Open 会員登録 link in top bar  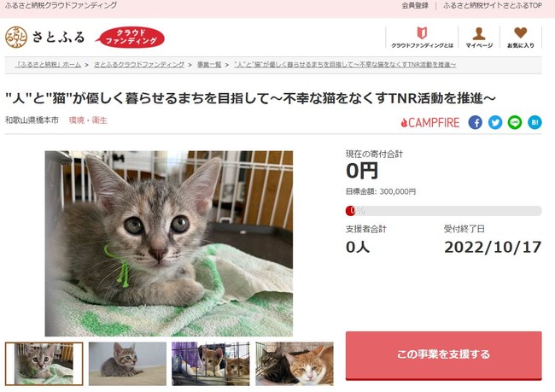[x=415, y=6]
